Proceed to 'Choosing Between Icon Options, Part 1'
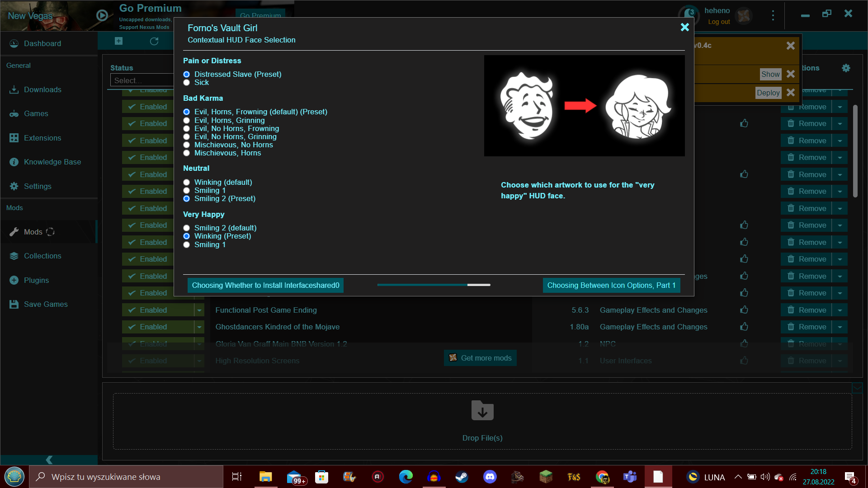The image size is (868, 488). (611, 285)
